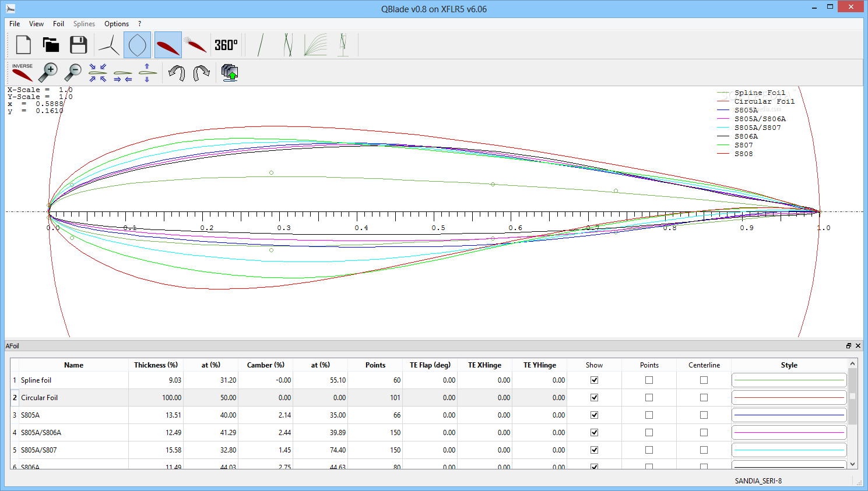Adjust the vertical Y-scale arrows icon
Screen dimensions: 868x491
pos(147,73)
